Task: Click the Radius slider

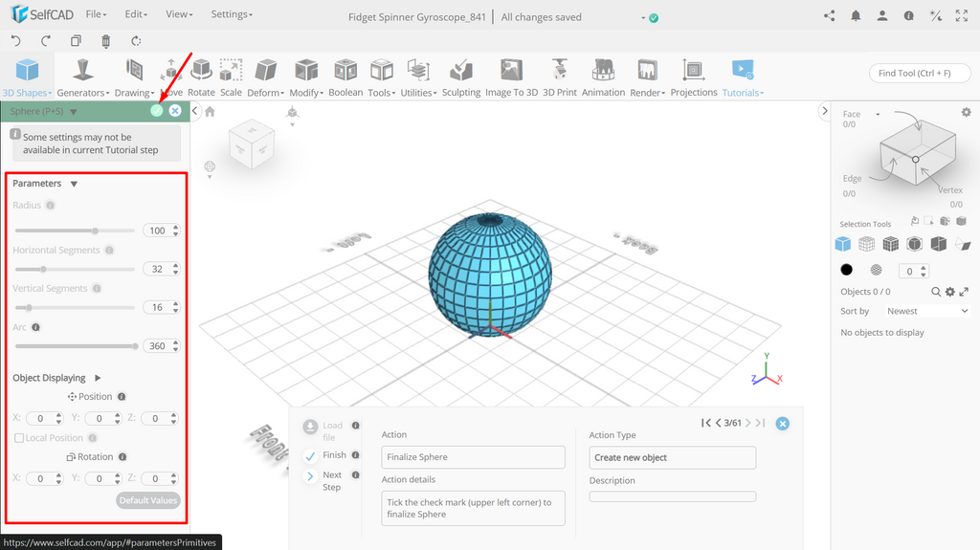Action: click(x=75, y=231)
